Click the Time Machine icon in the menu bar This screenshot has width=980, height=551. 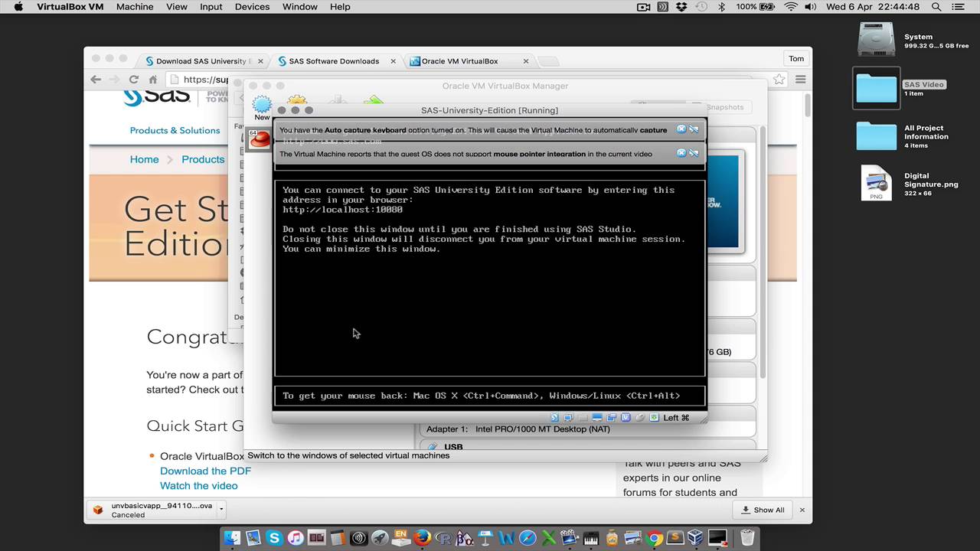click(x=701, y=7)
